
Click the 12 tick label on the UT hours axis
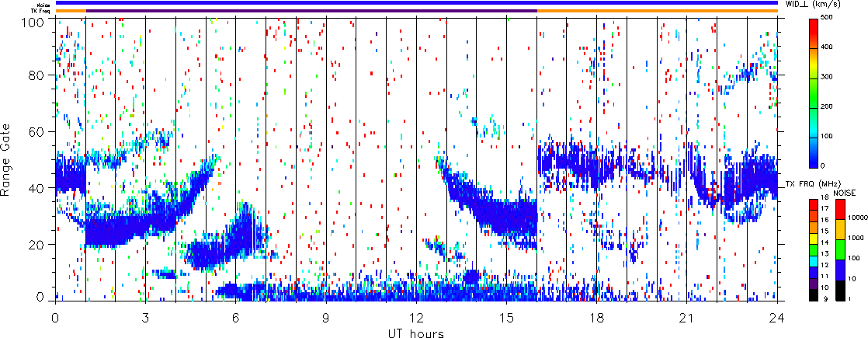click(416, 318)
